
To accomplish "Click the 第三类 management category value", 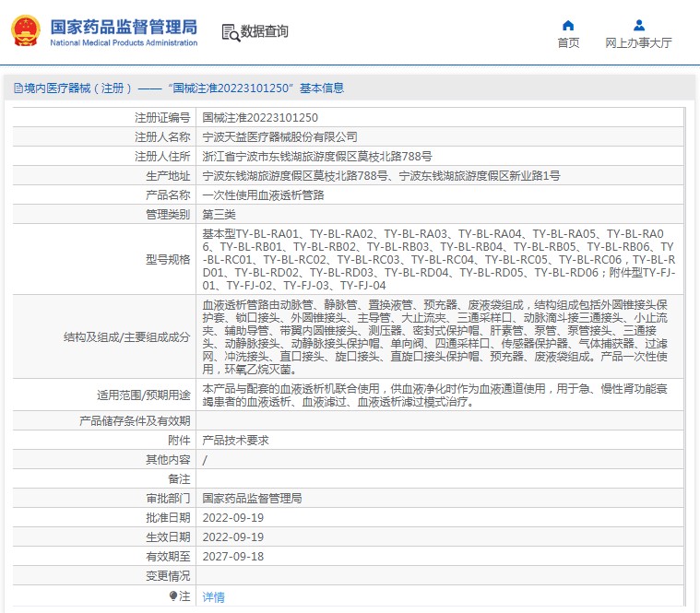I will (219, 214).
